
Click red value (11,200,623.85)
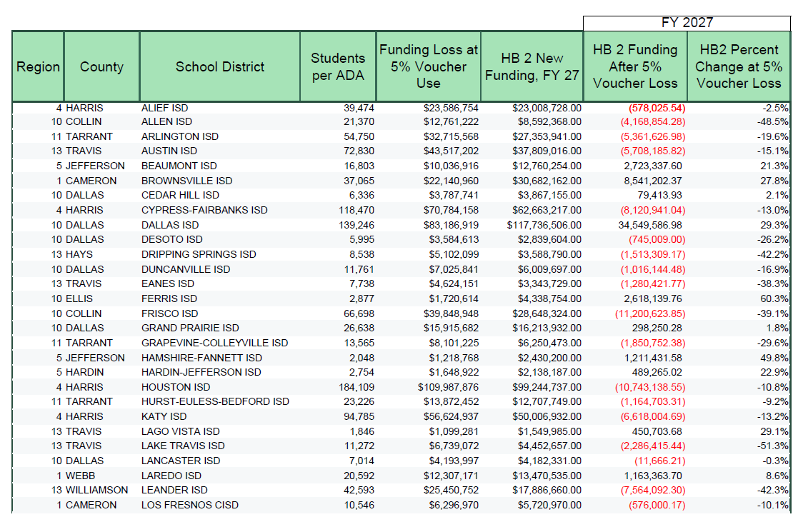point(650,314)
